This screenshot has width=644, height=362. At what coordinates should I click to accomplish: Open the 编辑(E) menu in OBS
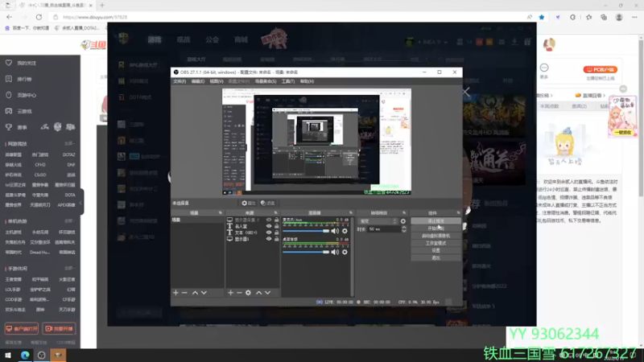click(198, 81)
